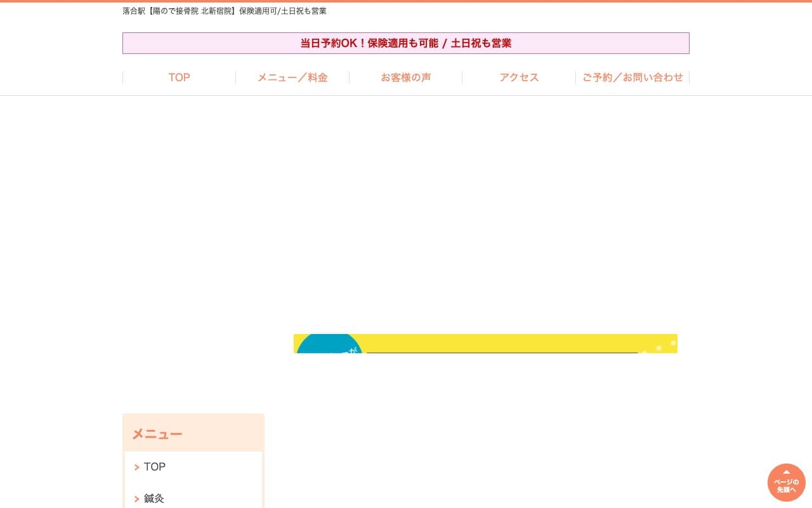Click the black line inside the yellow banner
This screenshot has height=508, width=812.
[501, 352]
